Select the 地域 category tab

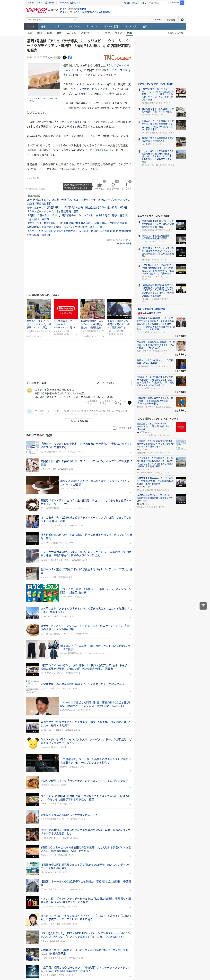129,33
